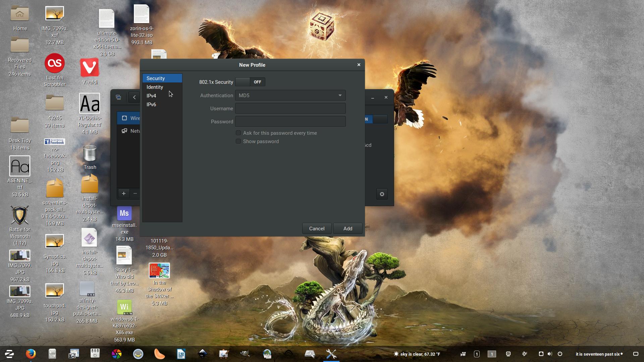Select the Identity tab in New Profile
The image size is (644, 362).
click(155, 86)
